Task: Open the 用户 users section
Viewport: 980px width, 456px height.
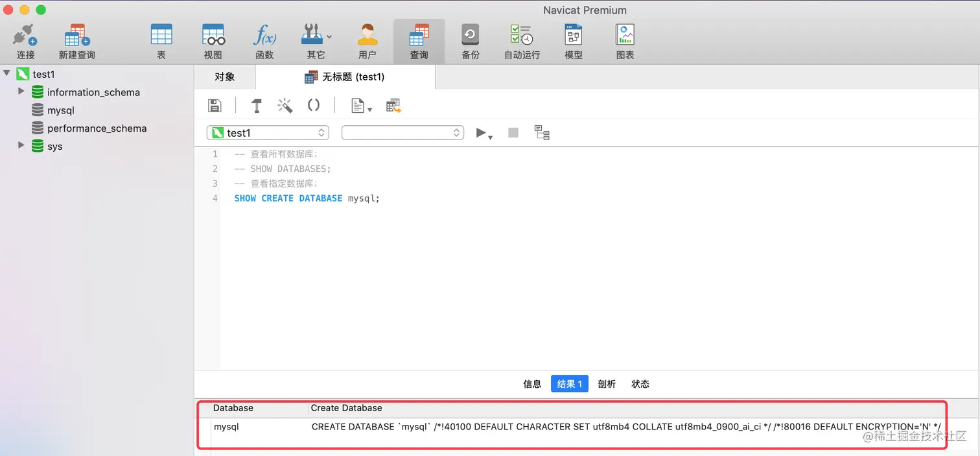Action: (x=367, y=42)
